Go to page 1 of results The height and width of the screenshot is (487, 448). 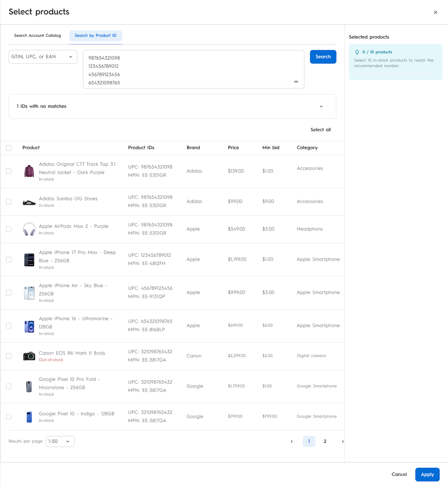tap(309, 441)
